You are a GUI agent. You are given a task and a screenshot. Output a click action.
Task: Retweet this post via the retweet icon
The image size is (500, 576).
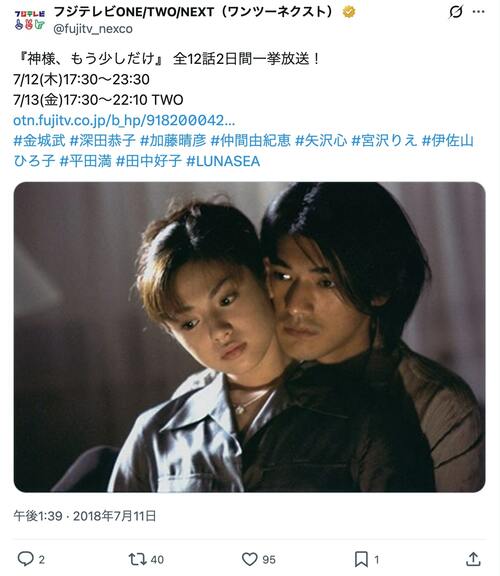tap(138, 559)
